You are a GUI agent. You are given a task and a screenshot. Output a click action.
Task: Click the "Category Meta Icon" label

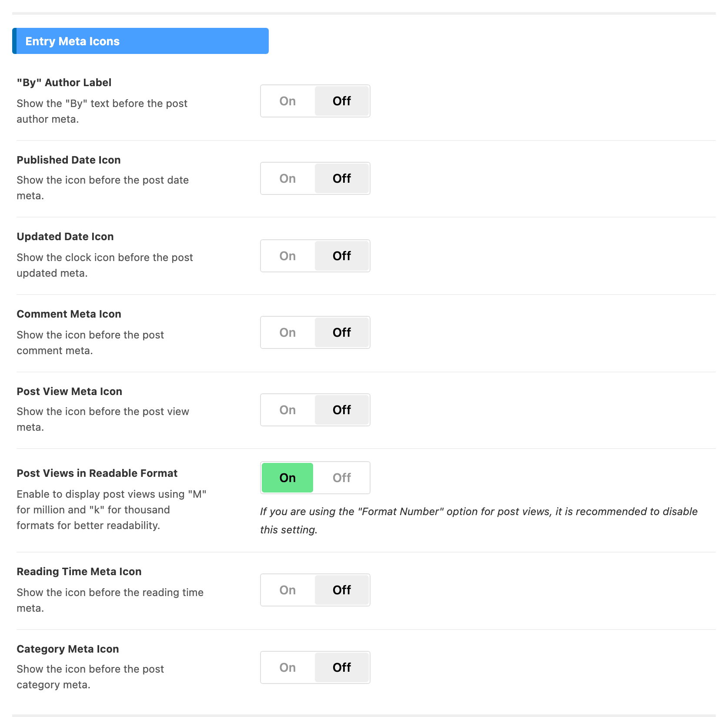(68, 649)
